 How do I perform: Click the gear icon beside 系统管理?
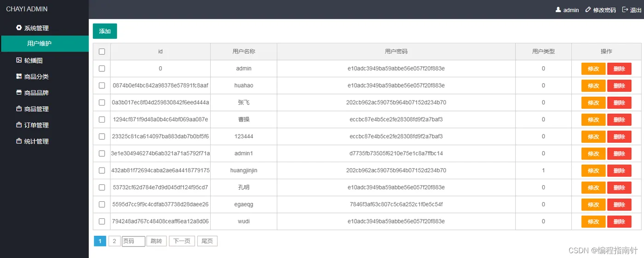[x=19, y=28]
